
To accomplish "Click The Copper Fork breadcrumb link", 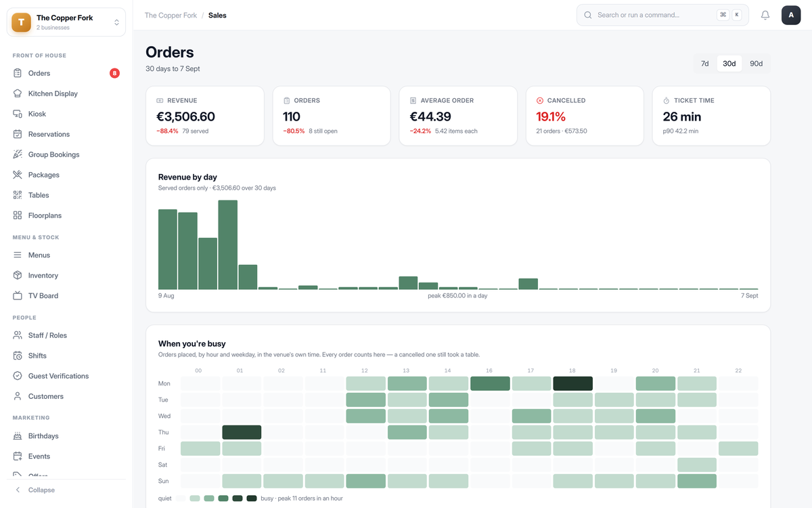I will (171, 15).
